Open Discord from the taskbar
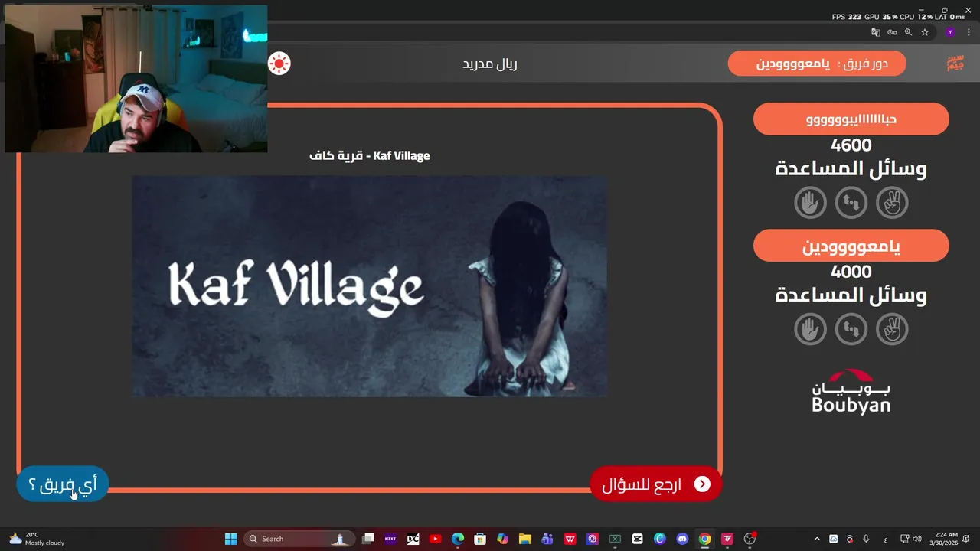The image size is (980, 551). [x=682, y=539]
